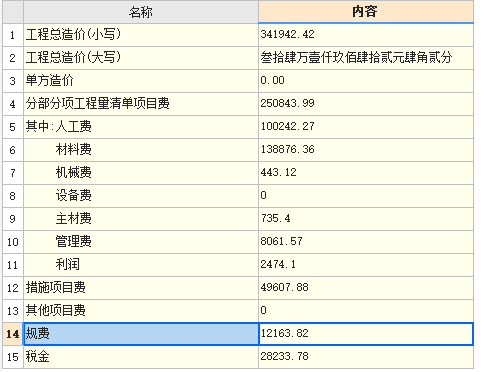Click the 内容 column header
The width and height of the screenshot is (482, 372).
pyautogui.click(x=366, y=12)
